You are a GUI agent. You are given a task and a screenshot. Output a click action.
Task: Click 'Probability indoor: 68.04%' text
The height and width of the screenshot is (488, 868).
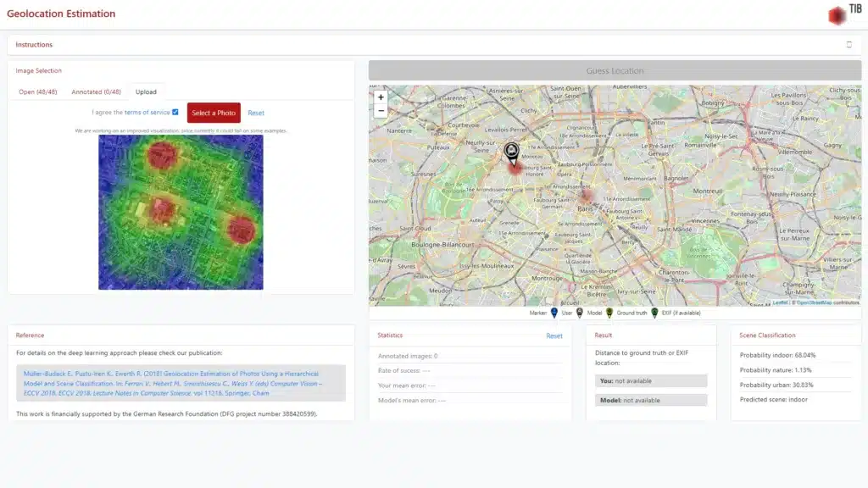[777, 355]
